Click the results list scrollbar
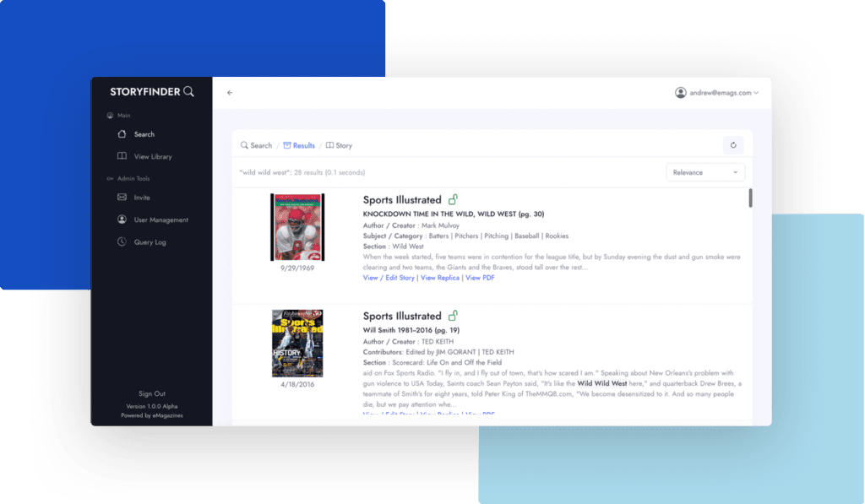The height and width of the screenshot is (504, 865). [x=750, y=198]
